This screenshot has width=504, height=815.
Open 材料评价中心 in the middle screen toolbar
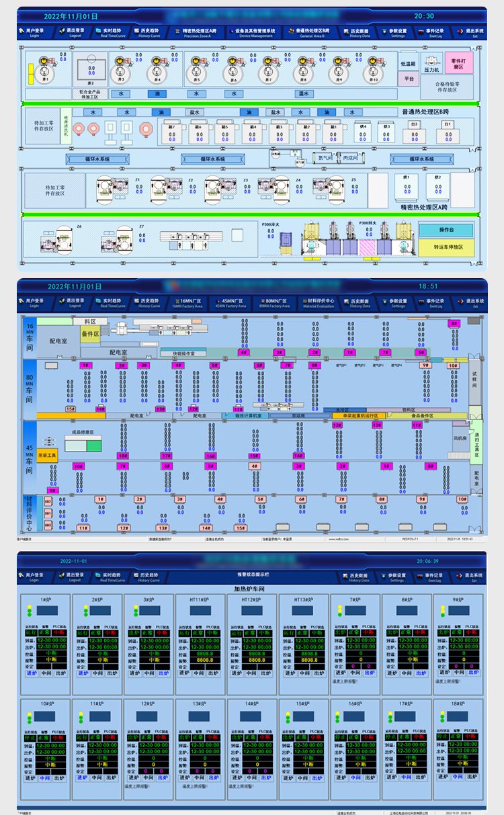tap(314, 304)
